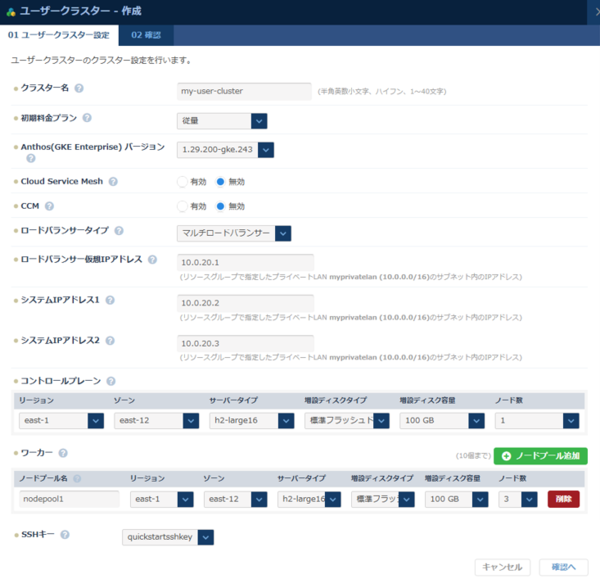The image size is (600, 579).
Task: Click the red 削除 button for nodepool1
Action: tap(563, 499)
